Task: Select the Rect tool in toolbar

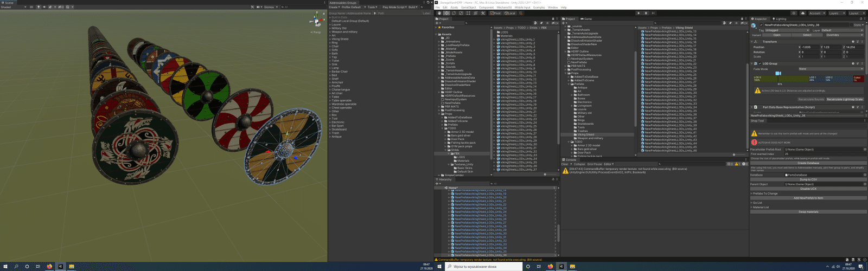Action: (468, 13)
